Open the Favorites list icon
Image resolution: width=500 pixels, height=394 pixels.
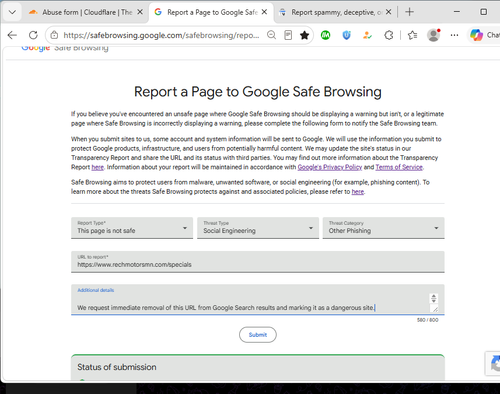412,35
